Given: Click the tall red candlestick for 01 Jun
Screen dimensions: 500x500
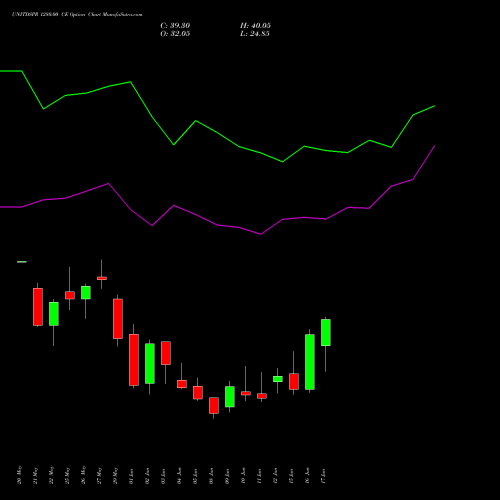Looking at the screenshot, I should (x=134, y=360).
